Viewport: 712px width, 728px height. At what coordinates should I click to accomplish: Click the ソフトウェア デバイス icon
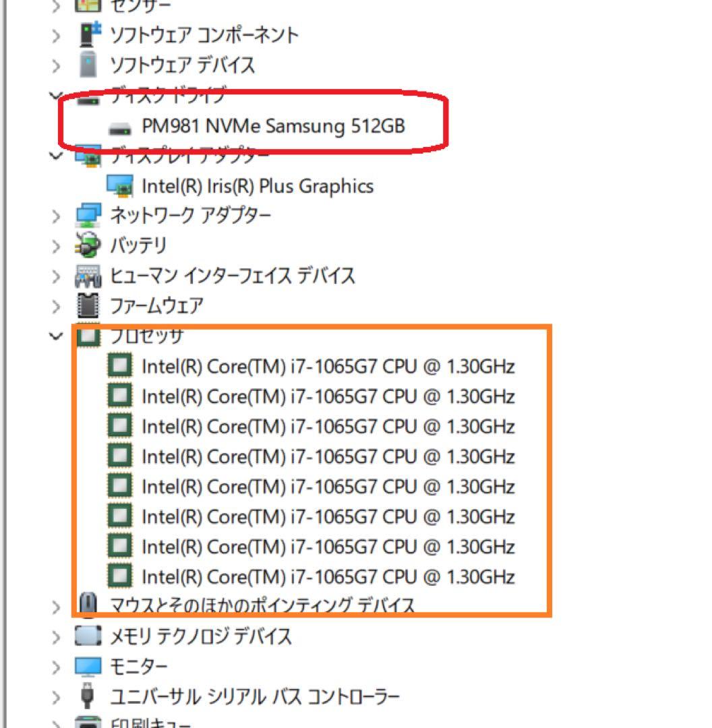[x=88, y=65]
